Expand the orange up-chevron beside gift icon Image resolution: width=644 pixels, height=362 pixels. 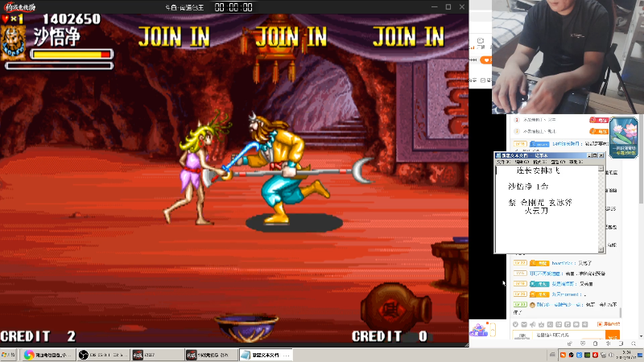pos(493,329)
